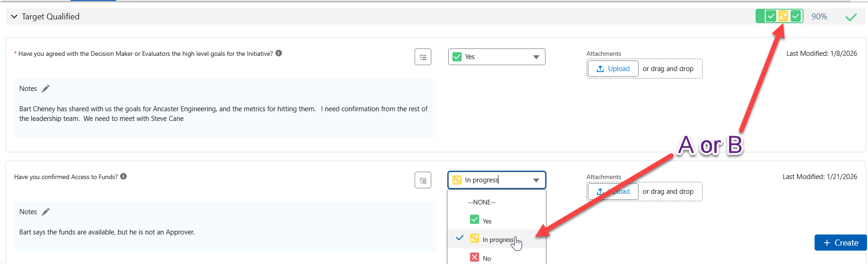Image resolution: width=868 pixels, height=264 pixels.
Task: Click the notes text about Bart Cheney
Action: point(223,114)
